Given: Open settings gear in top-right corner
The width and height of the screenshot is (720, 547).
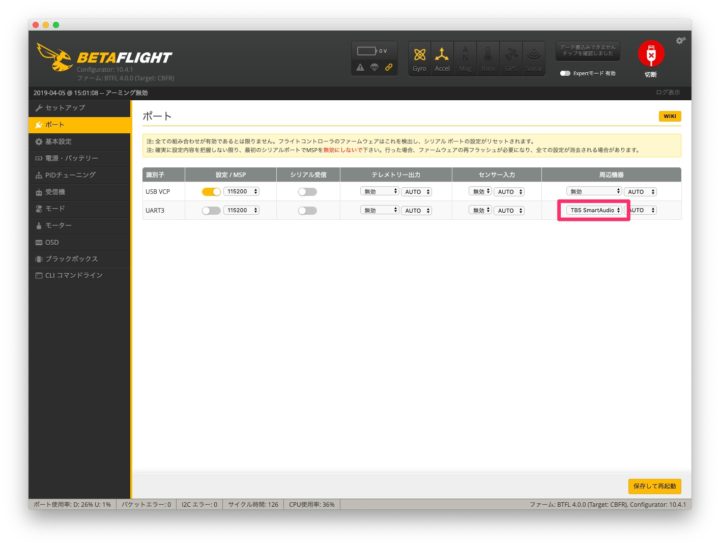Looking at the screenshot, I should [681, 40].
